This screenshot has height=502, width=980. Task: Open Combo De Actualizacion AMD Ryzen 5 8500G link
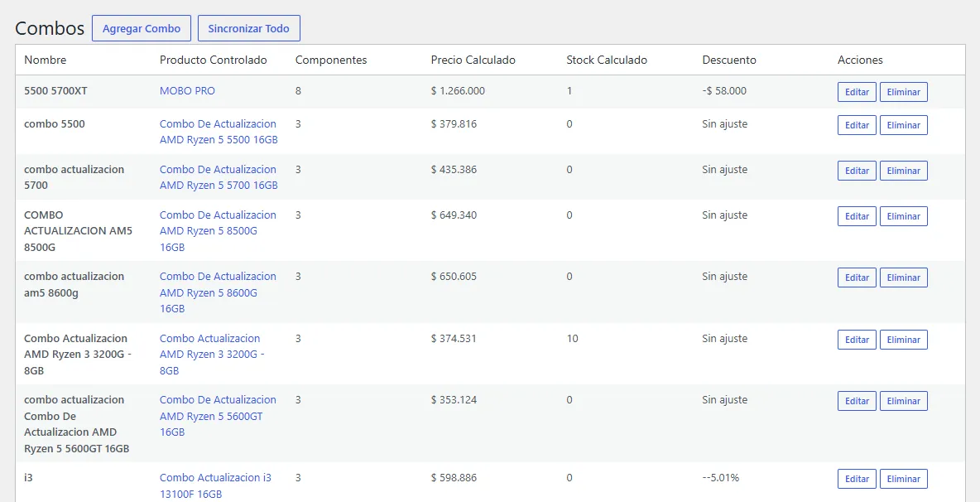click(219, 231)
